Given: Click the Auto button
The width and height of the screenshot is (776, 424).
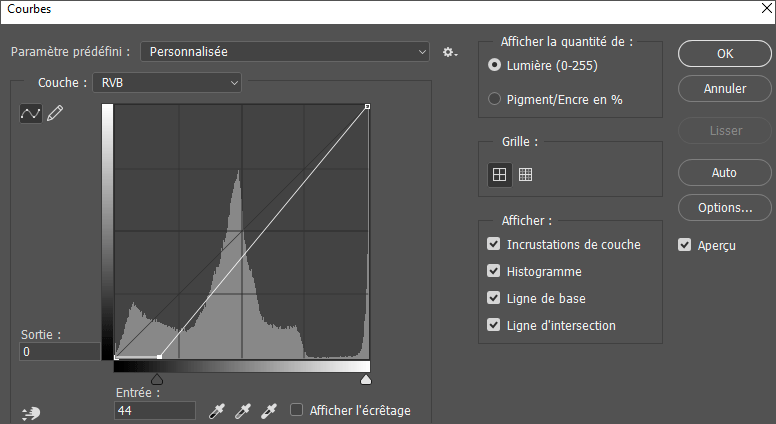Looking at the screenshot, I should click(x=724, y=173).
